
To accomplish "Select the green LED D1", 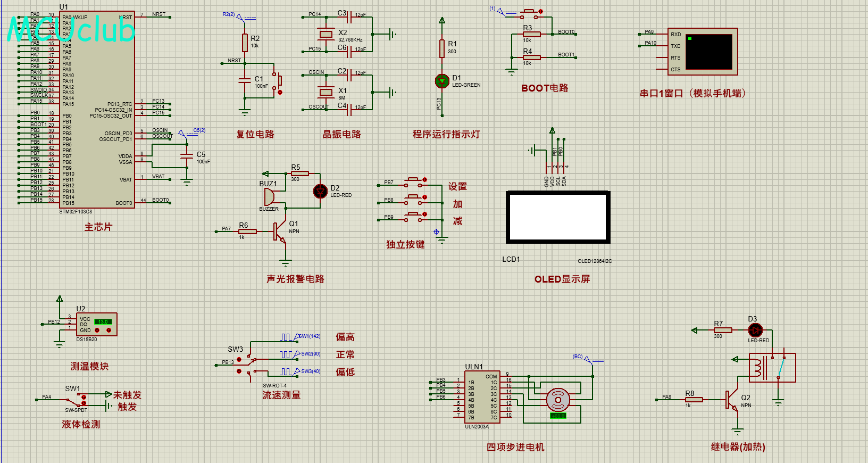I will (x=442, y=81).
